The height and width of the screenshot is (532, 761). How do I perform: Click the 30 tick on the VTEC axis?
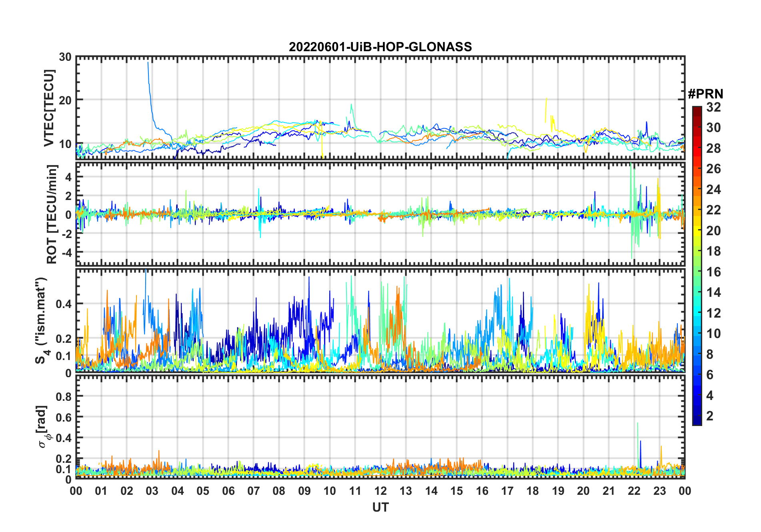tap(65, 57)
